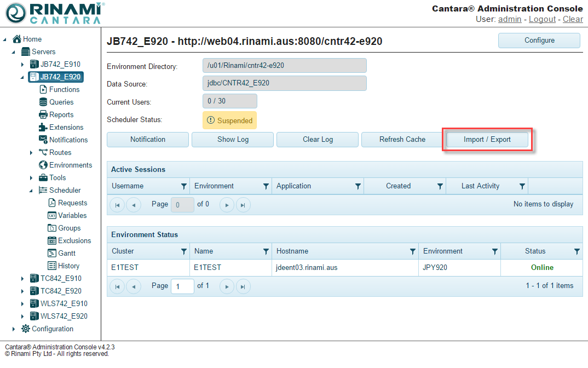Click the Logout link
The image size is (588, 368).
coord(542,19)
